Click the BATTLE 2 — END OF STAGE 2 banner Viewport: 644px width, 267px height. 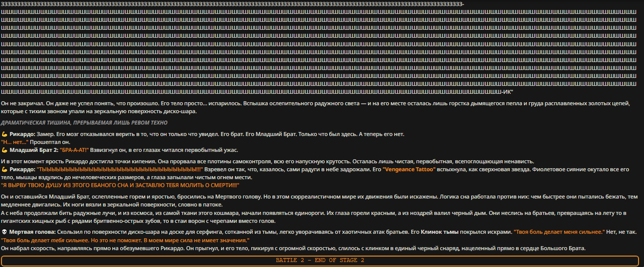320,261
